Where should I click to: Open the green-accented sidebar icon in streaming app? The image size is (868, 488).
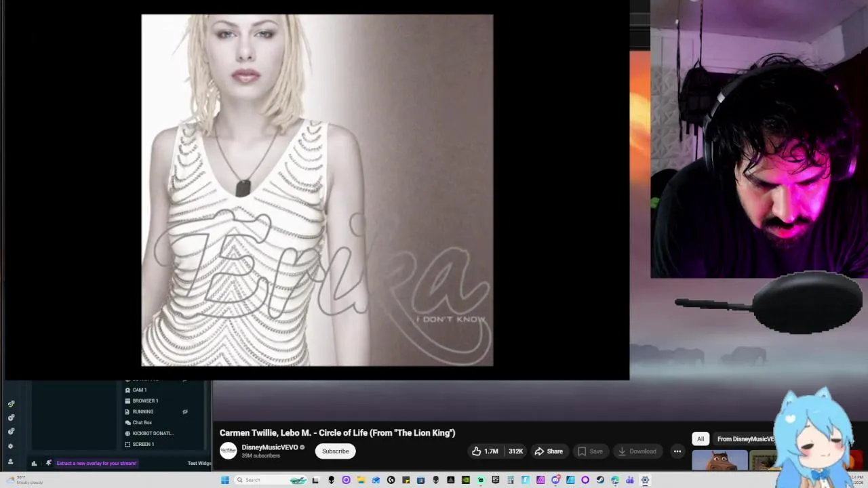pyautogui.click(x=11, y=404)
